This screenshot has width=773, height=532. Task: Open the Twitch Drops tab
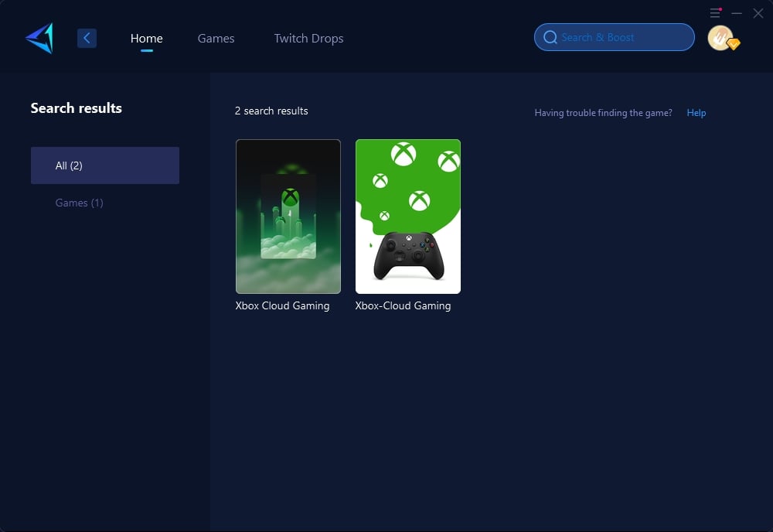[308, 38]
